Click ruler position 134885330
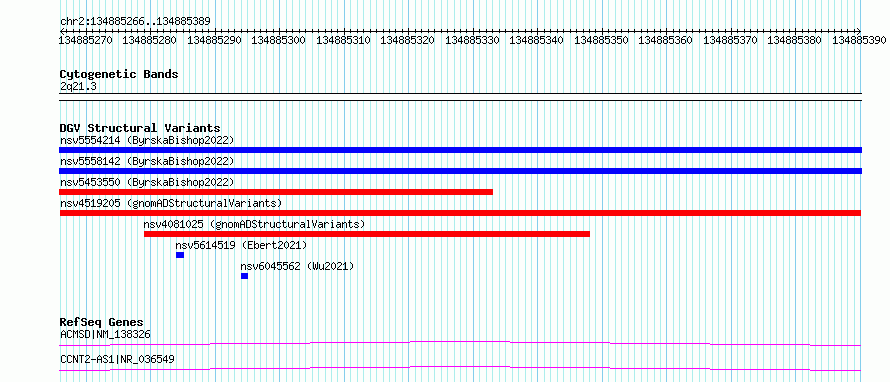 click(x=473, y=40)
